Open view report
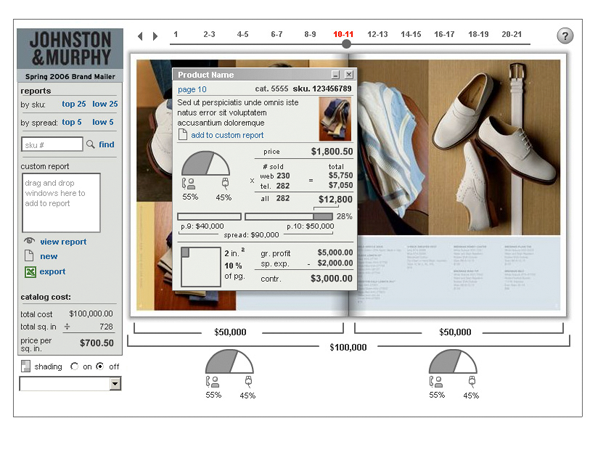 click(63, 242)
